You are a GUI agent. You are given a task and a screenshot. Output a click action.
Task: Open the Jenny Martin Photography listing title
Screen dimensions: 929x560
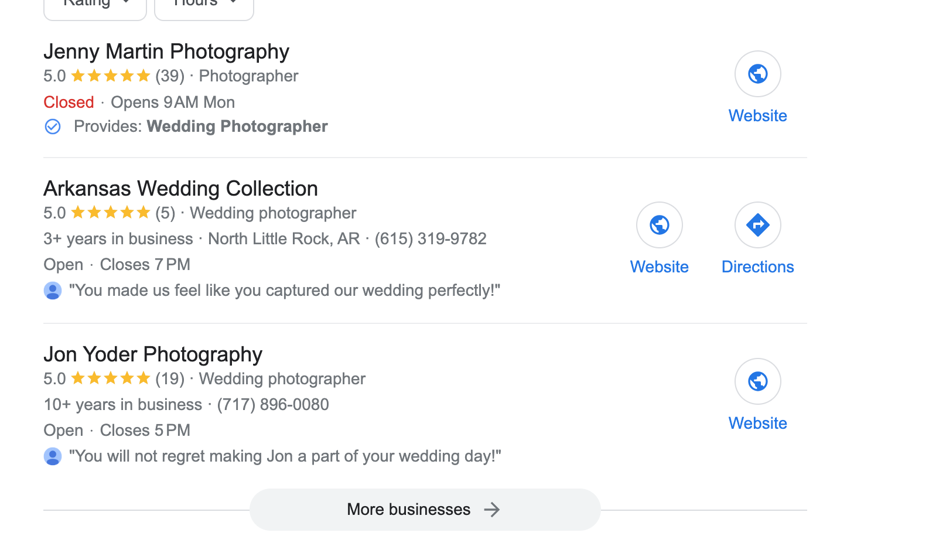tap(166, 52)
